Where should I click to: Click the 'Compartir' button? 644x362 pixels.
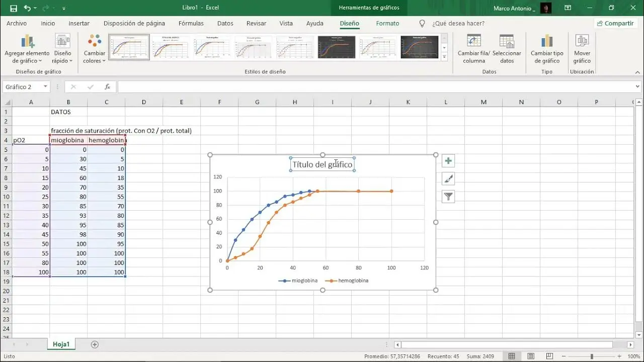[x=616, y=23]
